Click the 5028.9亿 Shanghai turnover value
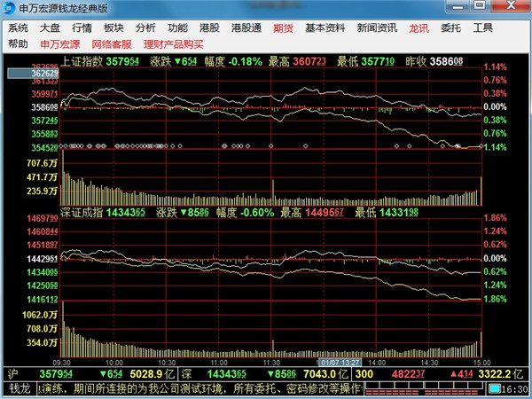The width and height of the screenshot is (532, 399). coord(152,374)
